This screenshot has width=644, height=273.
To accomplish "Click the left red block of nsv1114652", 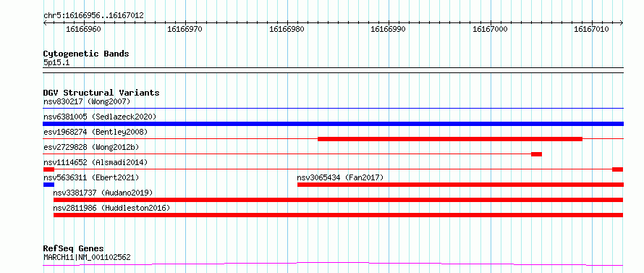I will [48, 169].
